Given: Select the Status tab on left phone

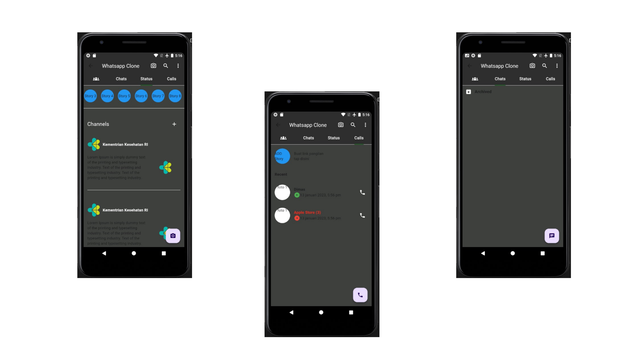Looking at the screenshot, I should point(146,79).
